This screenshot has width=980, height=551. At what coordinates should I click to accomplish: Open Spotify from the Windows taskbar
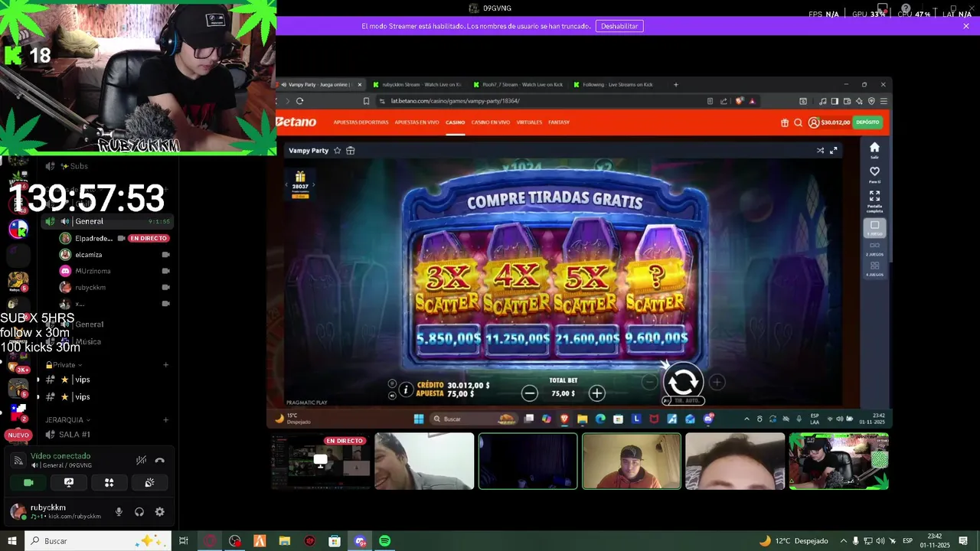pos(384,541)
